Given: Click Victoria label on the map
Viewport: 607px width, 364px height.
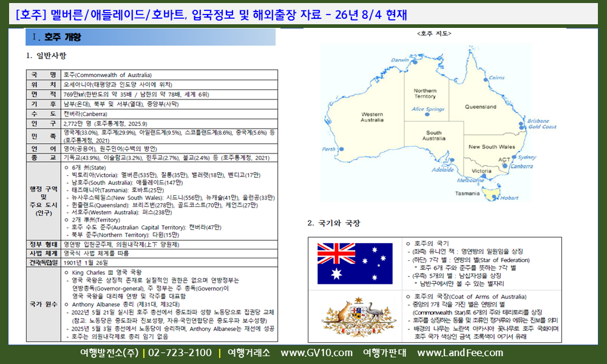Looking at the screenshot, I should 481,171.
